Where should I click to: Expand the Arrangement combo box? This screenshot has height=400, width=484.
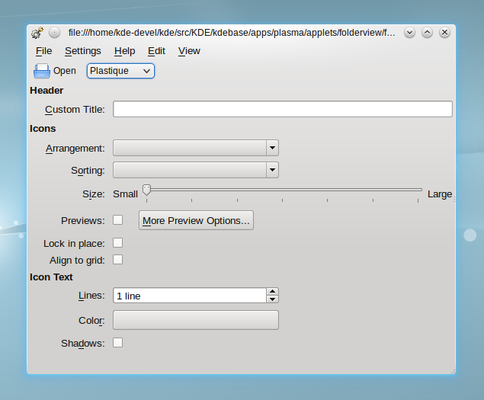click(x=196, y=148)
